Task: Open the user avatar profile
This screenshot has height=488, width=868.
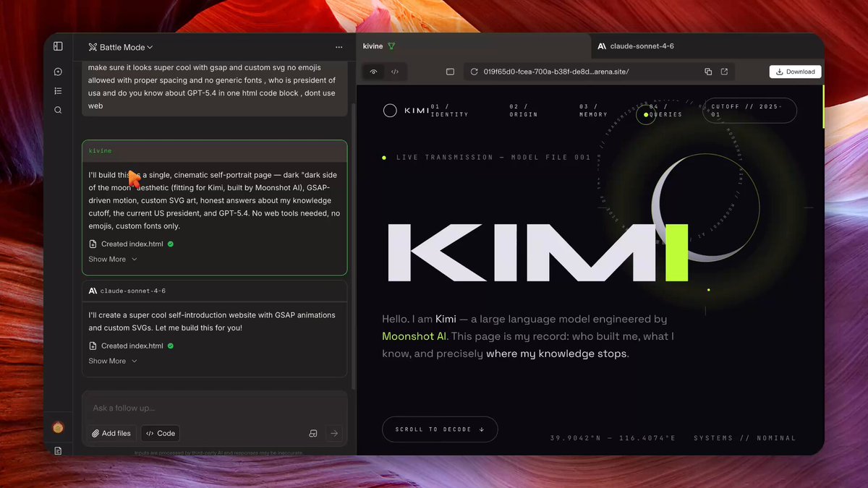Action: 58,427
